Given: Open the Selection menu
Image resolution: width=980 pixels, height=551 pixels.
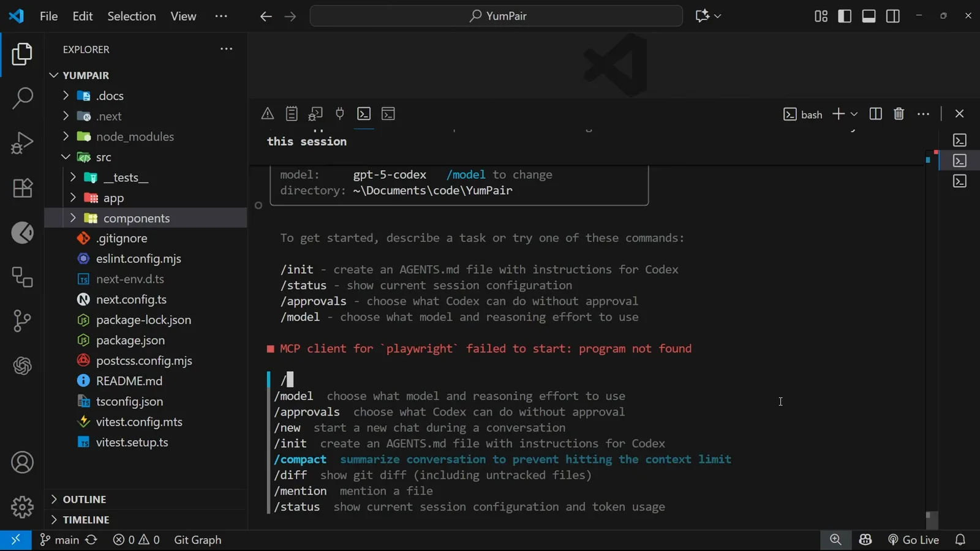Looking at the screenshot, I should pos(132,16).
